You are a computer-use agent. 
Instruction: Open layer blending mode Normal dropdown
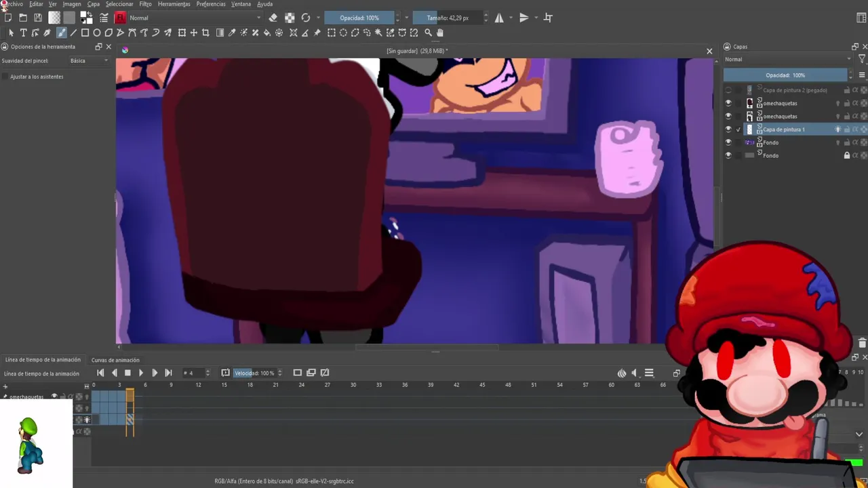[787, 60]
